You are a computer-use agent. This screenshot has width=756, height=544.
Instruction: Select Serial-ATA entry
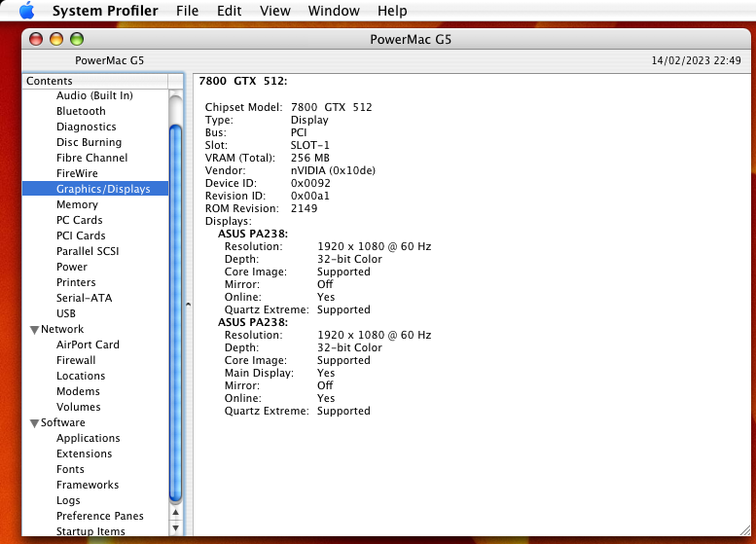tap(85, 298)
